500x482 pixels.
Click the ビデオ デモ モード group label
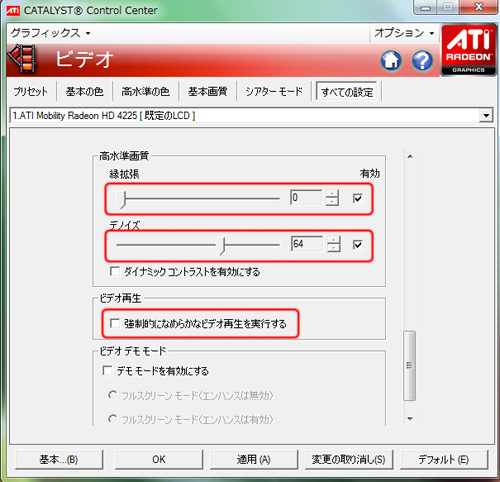[x=133, y=351]
